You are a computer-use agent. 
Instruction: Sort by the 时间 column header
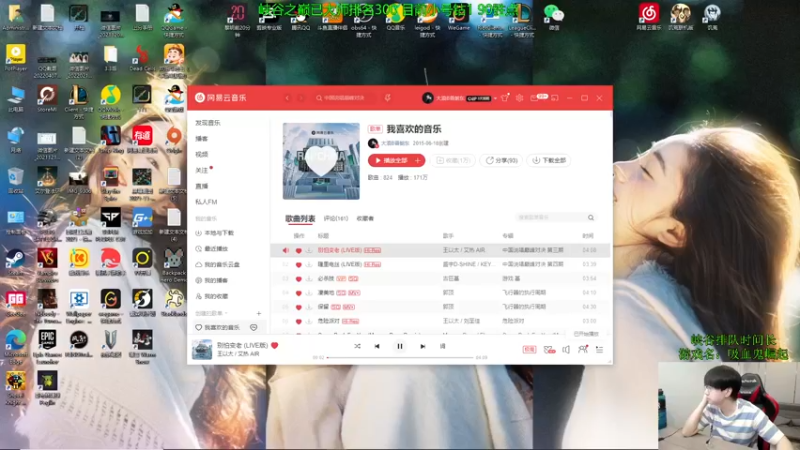click(588, 236)
